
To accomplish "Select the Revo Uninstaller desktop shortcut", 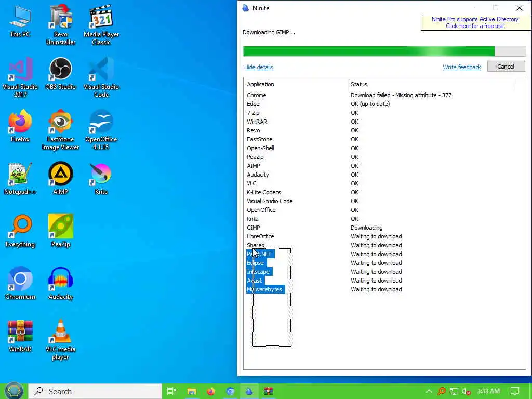I will click(x=60, y=24).
